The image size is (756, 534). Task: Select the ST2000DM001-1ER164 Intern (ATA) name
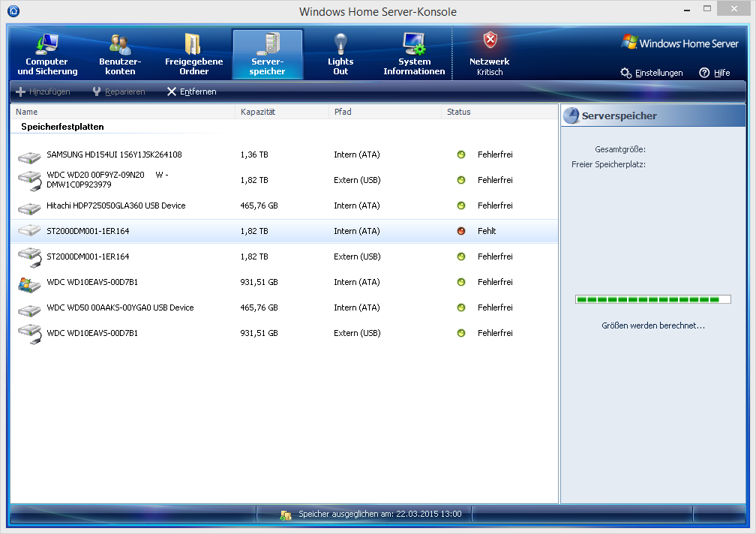88,231
